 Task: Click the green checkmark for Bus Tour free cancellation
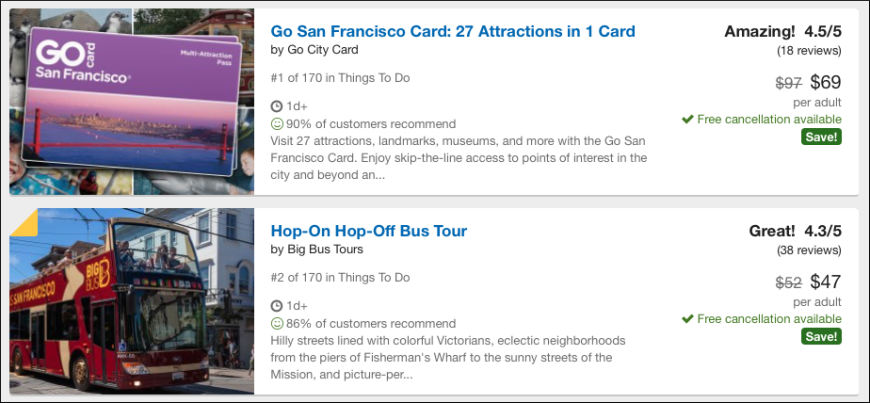point(687,319)
